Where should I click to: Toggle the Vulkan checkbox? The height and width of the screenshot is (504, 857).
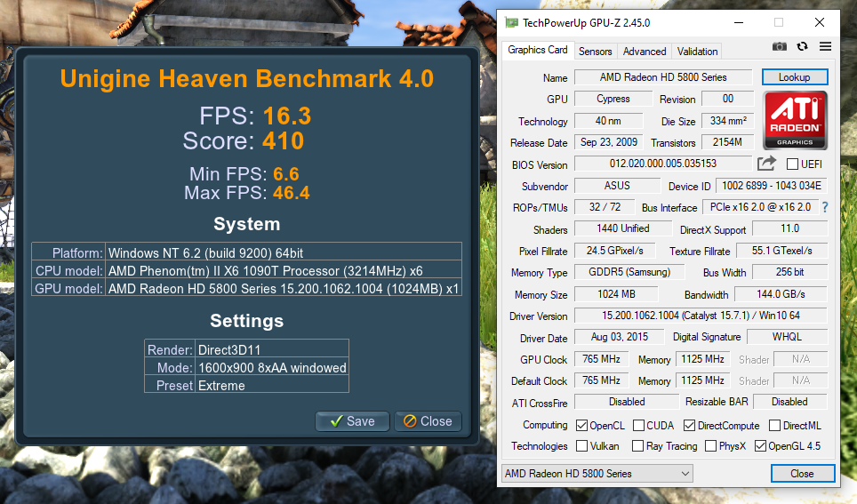[581, 446]
